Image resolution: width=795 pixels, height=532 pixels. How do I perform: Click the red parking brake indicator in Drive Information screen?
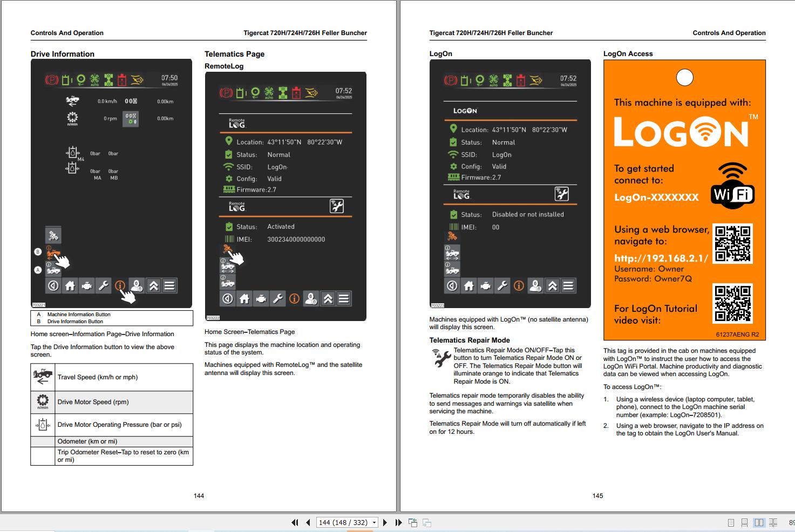(x=52, y=80)
